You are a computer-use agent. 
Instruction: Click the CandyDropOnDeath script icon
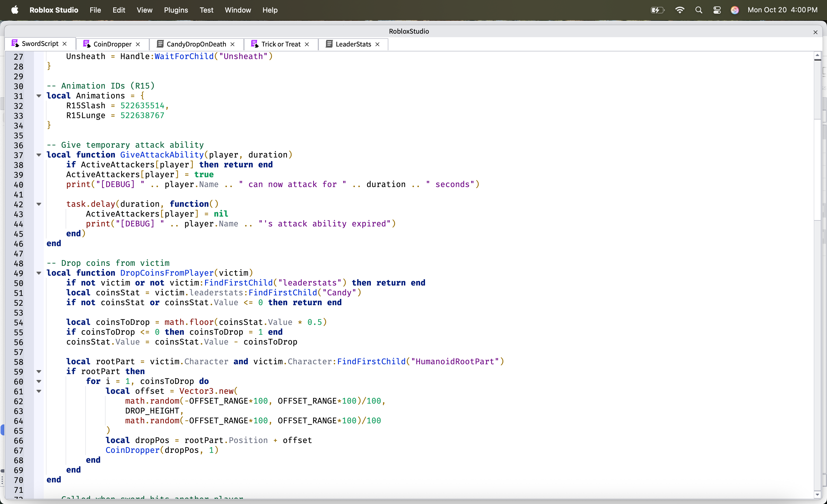click(160, 44)
